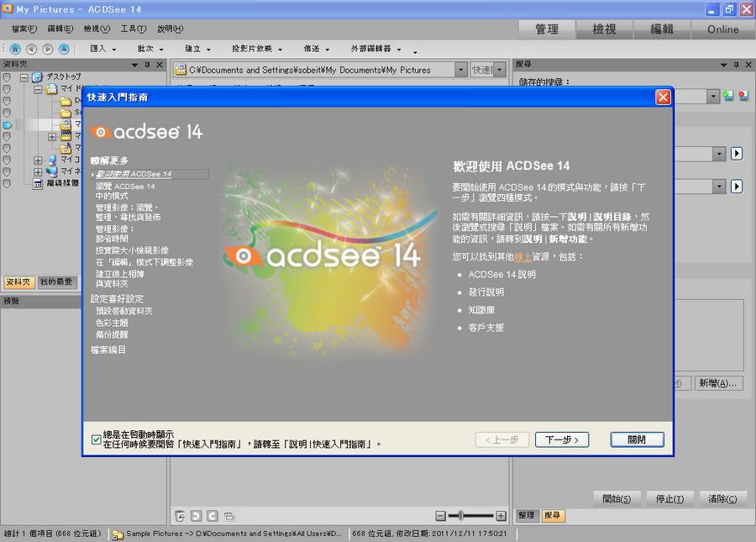Pin the 資料夾 pane
The width and height of the screenshot is (756, 542).
(148, 65)
